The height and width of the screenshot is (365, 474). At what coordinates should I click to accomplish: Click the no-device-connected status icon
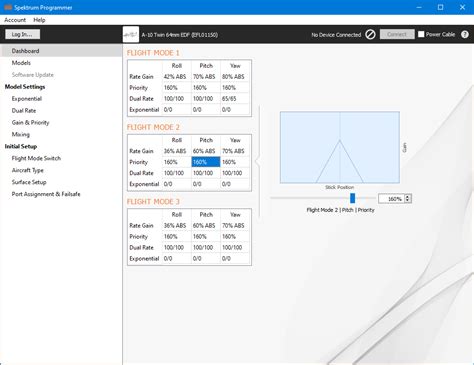(370, 34)
